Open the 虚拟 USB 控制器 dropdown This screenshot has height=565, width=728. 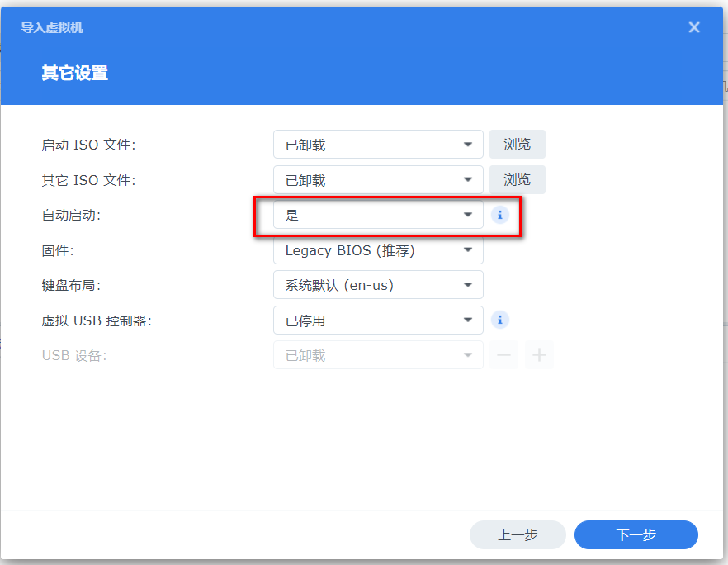pyautogui.click(x=378, y=320)
